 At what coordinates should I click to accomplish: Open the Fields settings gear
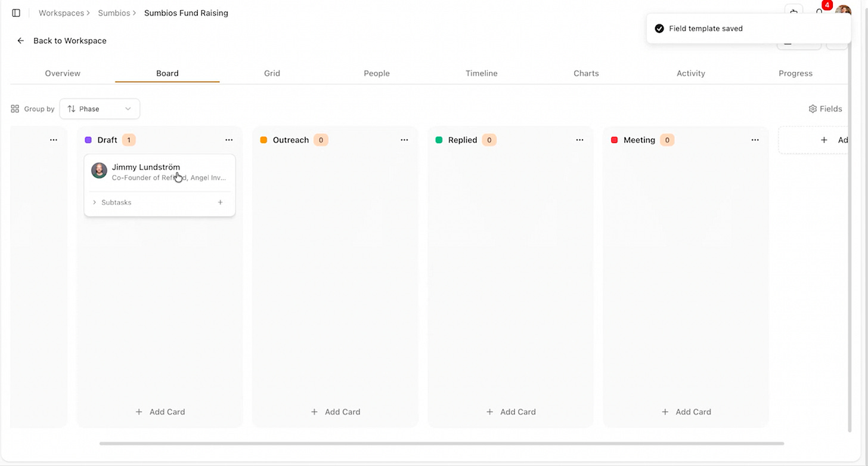(813, 109)
